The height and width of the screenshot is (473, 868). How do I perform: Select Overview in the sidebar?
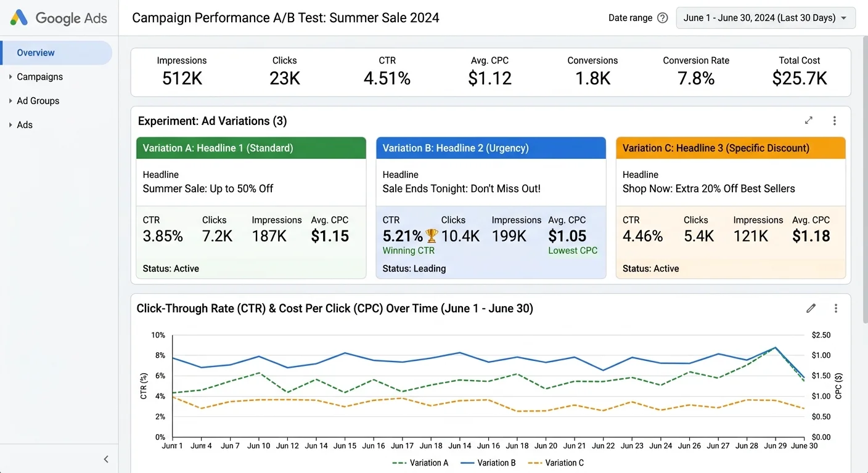coord(56,52)
